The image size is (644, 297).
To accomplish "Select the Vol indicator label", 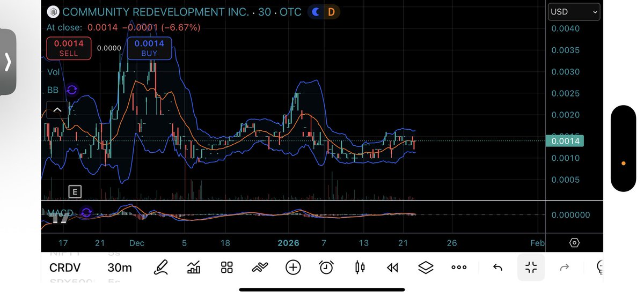I will [x=54, y=71].
